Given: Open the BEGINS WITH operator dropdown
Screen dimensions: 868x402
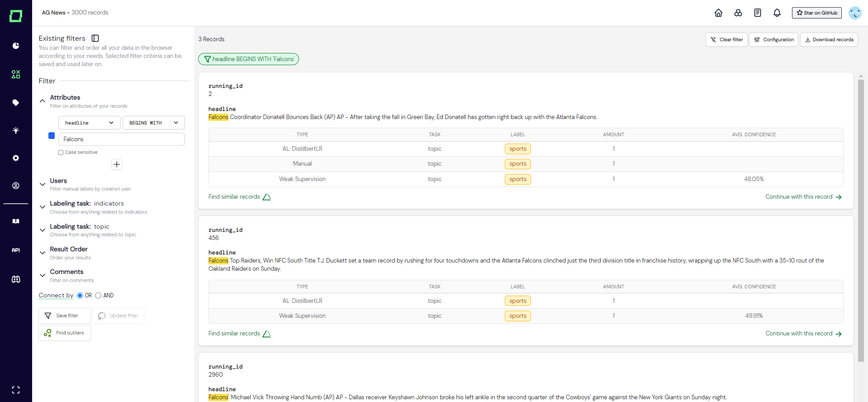Looking at the screenshot, I should 154,123.
